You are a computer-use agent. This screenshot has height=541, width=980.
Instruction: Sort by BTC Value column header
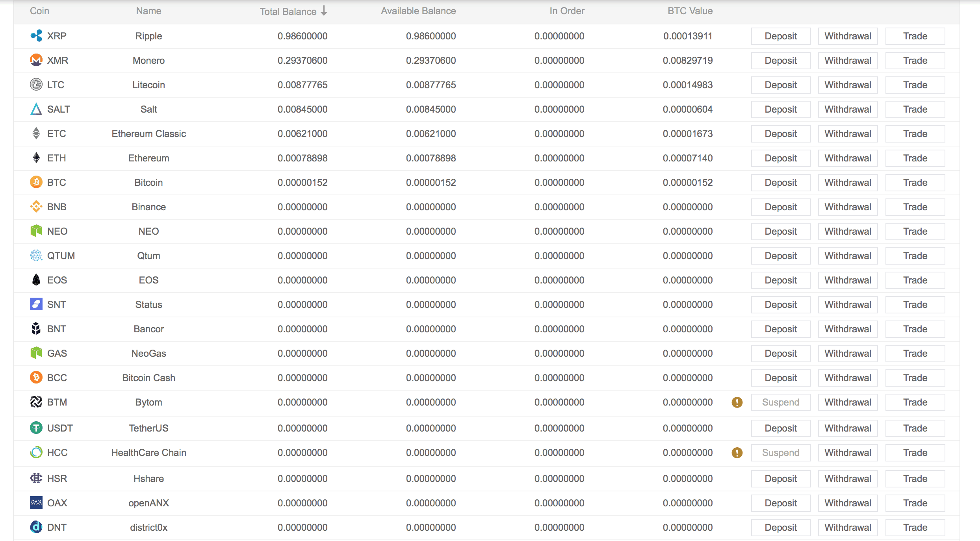coord(690,11)
